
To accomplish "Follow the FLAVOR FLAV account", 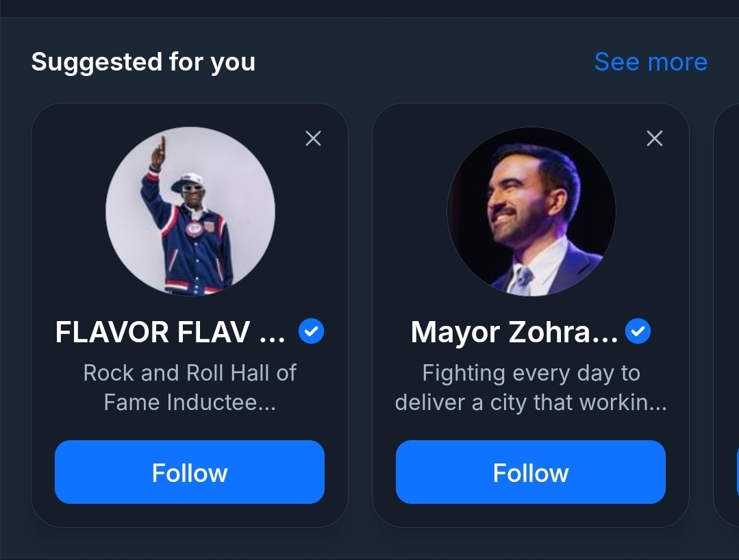I will (x=190, y=472).
